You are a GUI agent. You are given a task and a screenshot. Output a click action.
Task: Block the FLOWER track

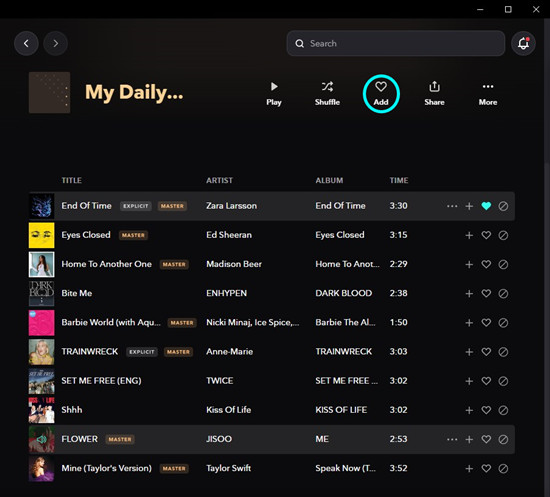coord(503,439)
